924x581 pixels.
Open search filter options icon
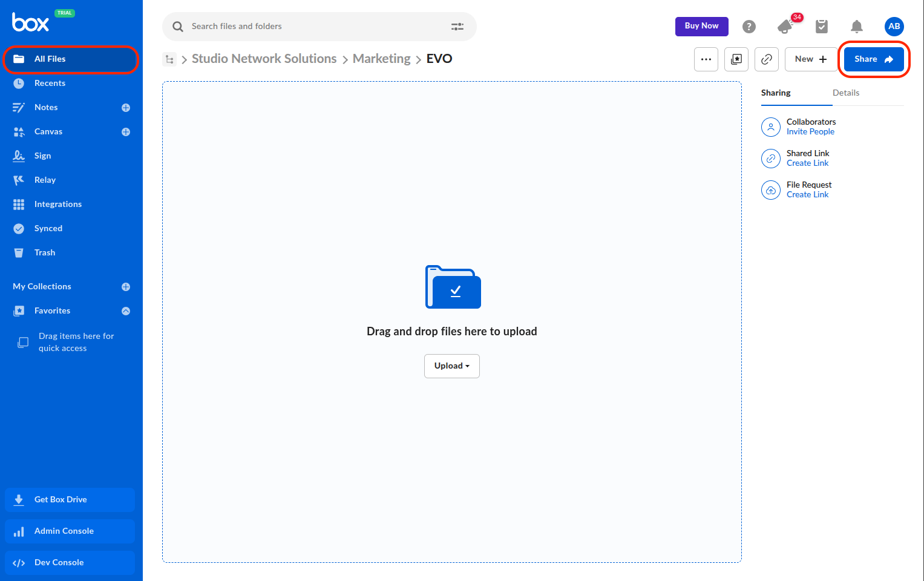pos(457,27)
